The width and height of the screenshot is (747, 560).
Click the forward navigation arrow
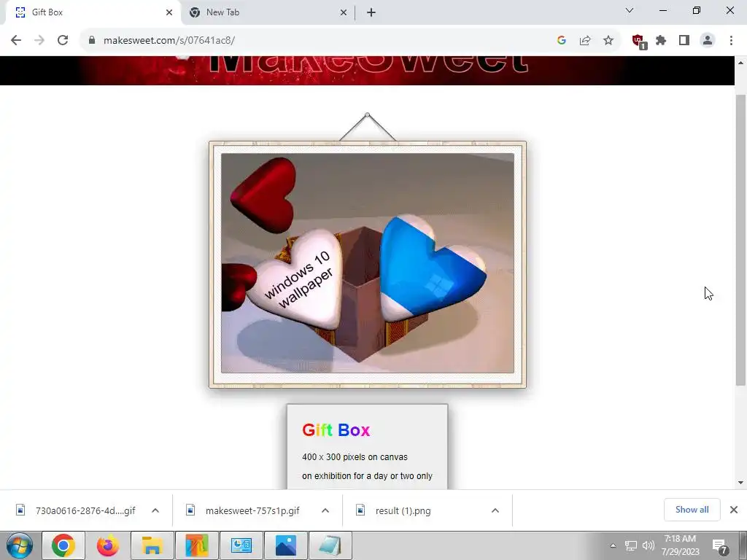[39, 41]
